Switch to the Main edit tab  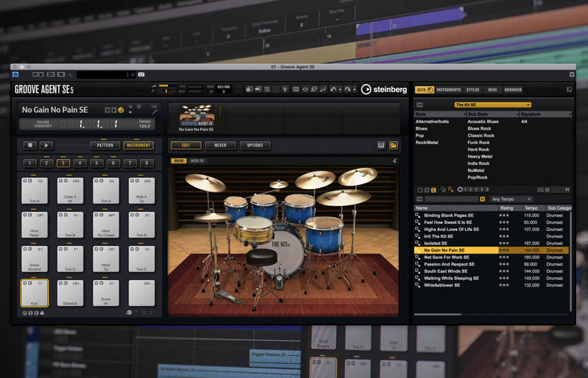coord(179,161)
